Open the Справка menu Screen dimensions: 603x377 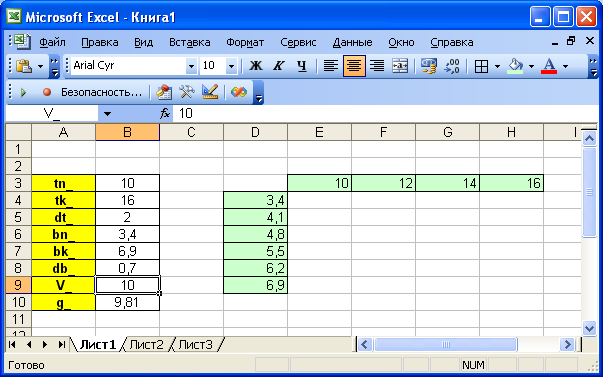click(451, 42)
